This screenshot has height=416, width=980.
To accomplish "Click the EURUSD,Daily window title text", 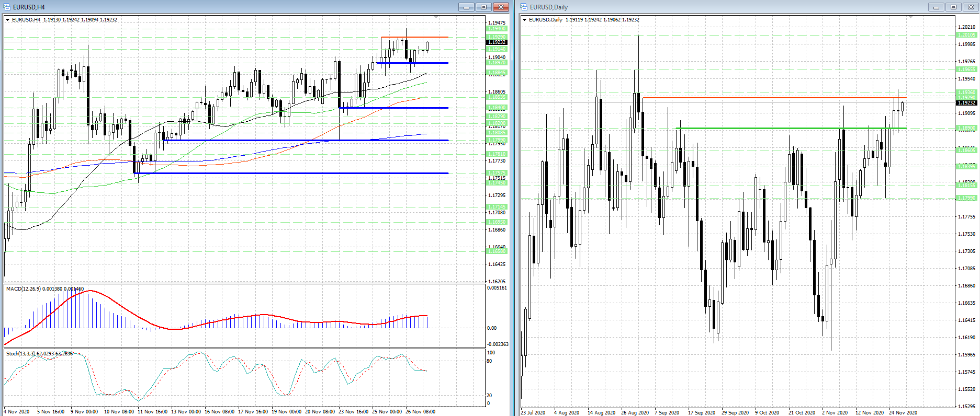I will (549, 7).
